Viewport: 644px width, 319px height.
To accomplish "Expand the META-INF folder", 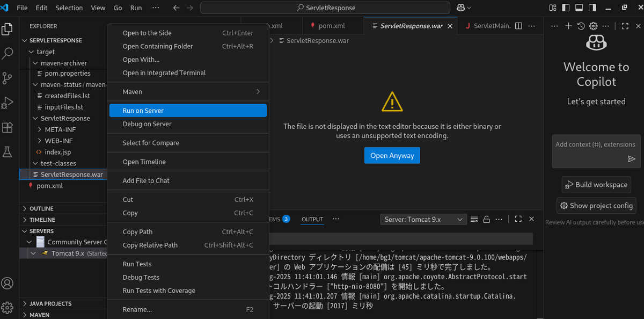I will coord(40,129).
